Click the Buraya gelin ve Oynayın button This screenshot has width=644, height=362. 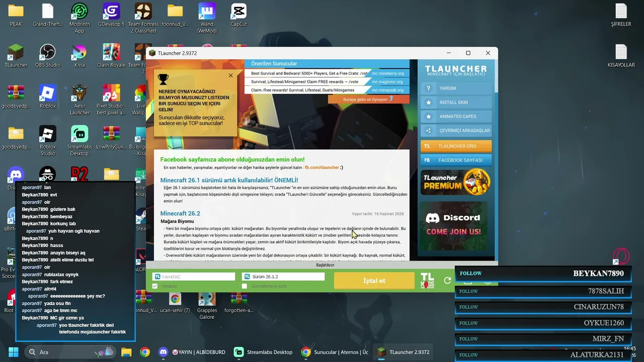coord(369,100)
